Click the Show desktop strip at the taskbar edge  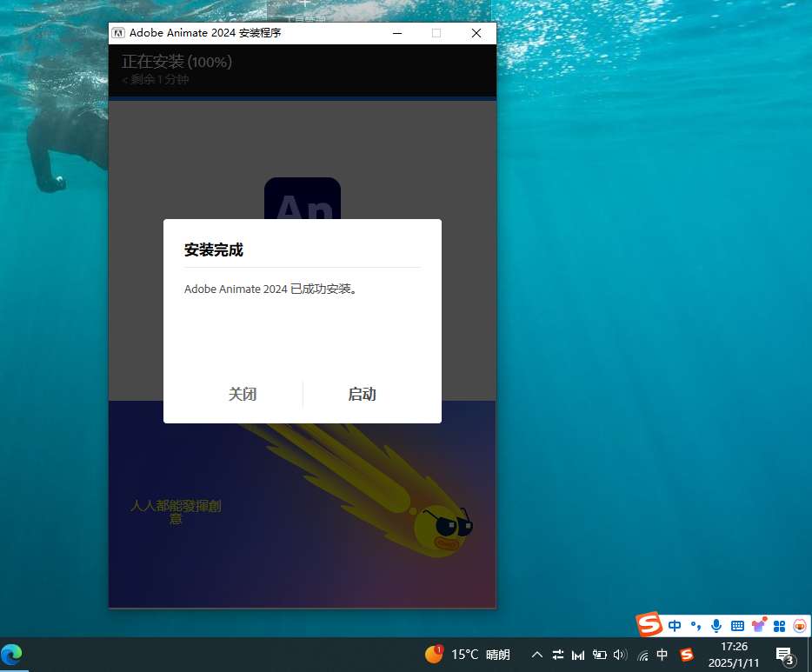click(809, 655)
